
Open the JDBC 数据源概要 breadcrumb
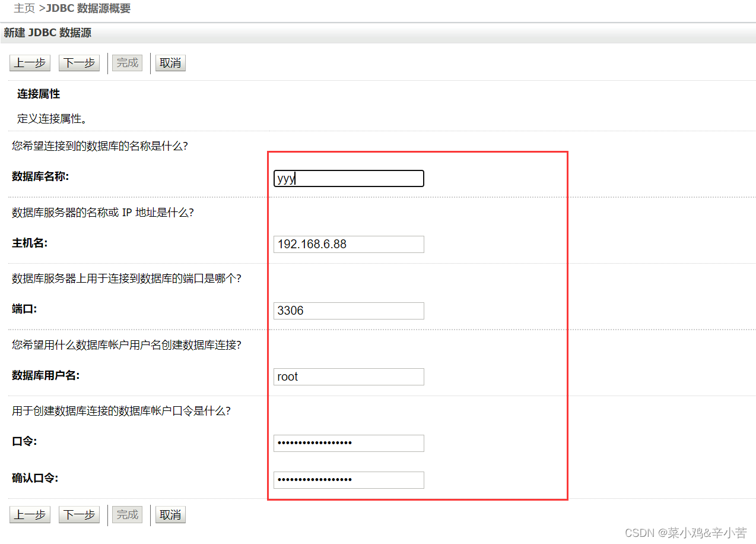tap(88, 8)
